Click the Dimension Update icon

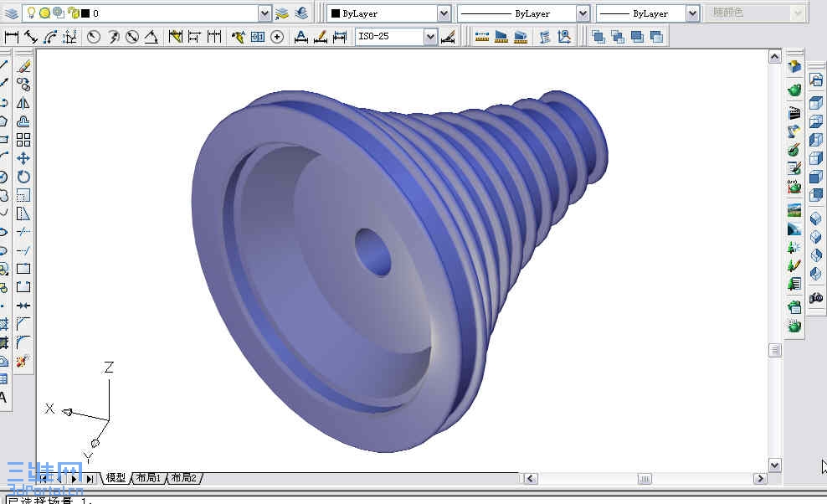(x=340, y=36)
